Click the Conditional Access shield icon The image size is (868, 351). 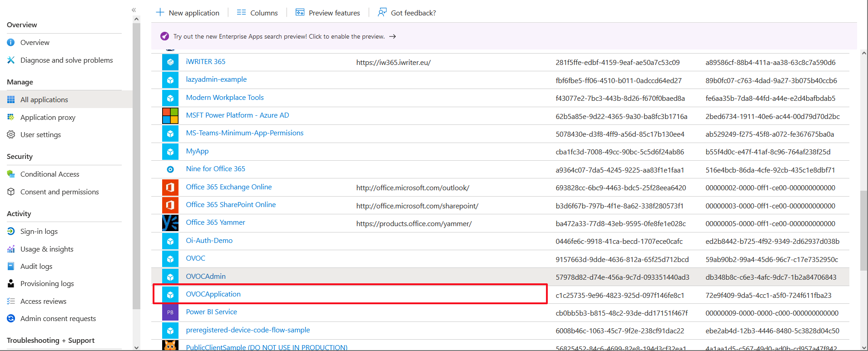pos(11,174)
